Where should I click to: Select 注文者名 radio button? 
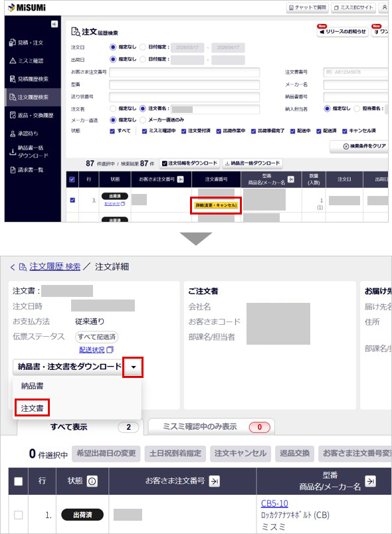coord(143,109)
